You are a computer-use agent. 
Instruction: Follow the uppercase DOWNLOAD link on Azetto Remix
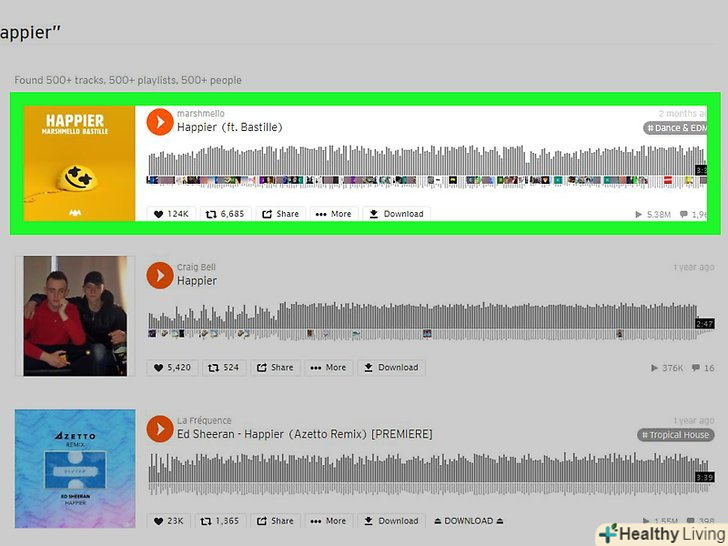tap(469, 521)
